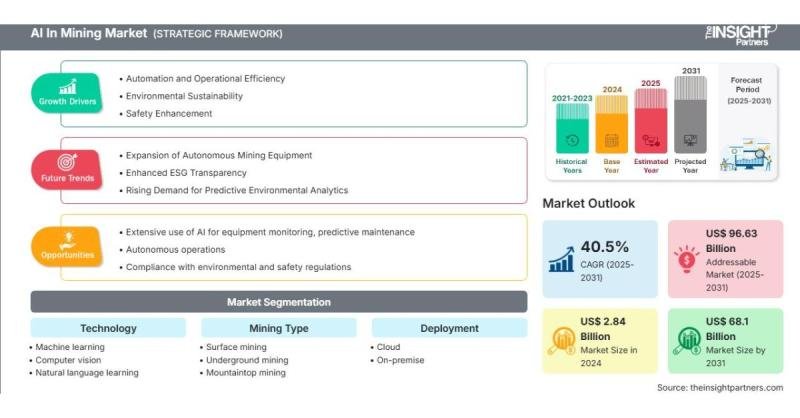Click the Growth Drivers bar chart icon

tap(68, 86)
